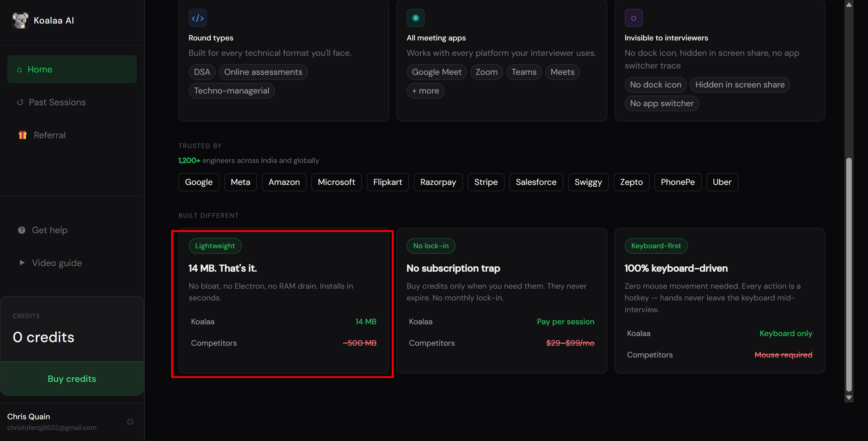Click the Hidden in screen share chip
This screenshot has width=868, height=441.
point(740,85)
